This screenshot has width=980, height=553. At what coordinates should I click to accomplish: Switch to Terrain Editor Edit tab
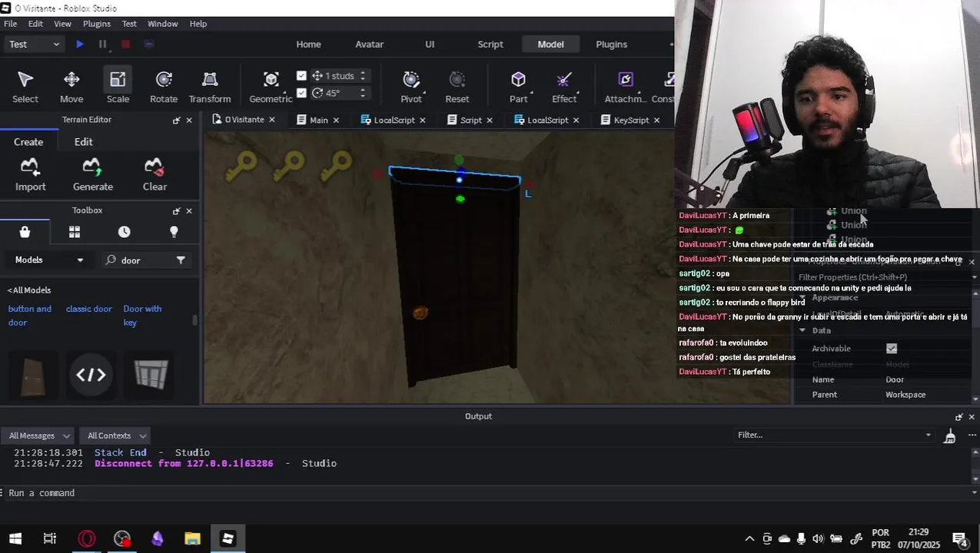pos(84,142)
